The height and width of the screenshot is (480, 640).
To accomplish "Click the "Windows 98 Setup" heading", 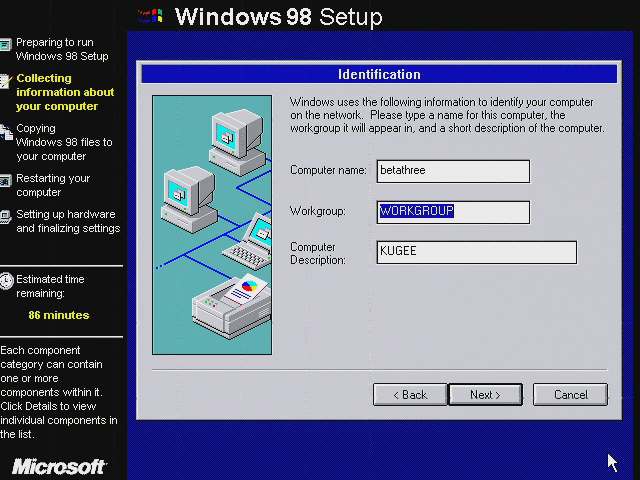I will coord(278,17).
